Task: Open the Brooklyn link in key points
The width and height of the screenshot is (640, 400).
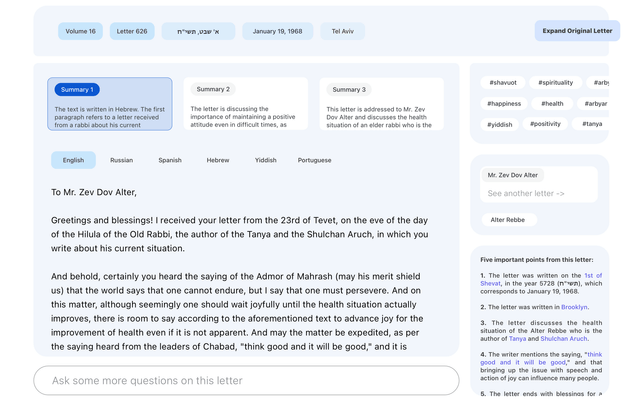Action: pos(574,307)
